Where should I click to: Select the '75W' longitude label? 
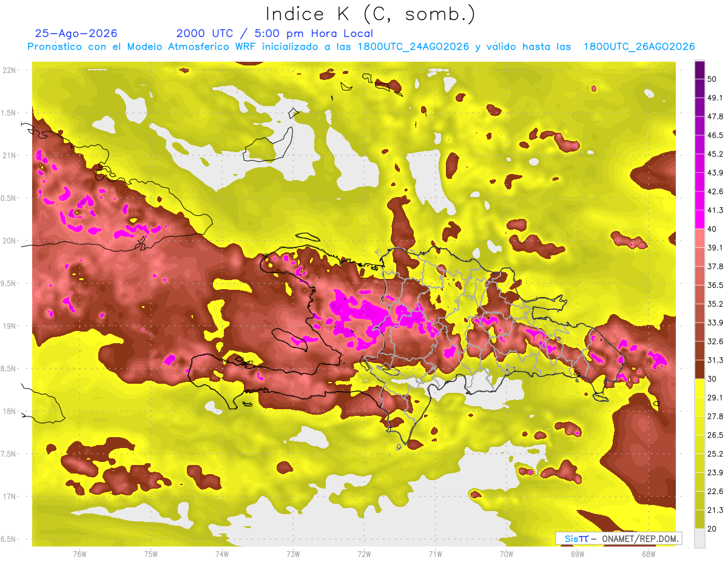151,554
